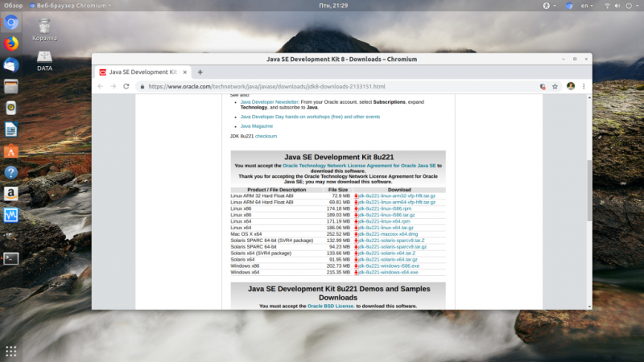644x362 pixels.
Task: Click the volume icon in top panel
Action: click(x=617, y=6)
